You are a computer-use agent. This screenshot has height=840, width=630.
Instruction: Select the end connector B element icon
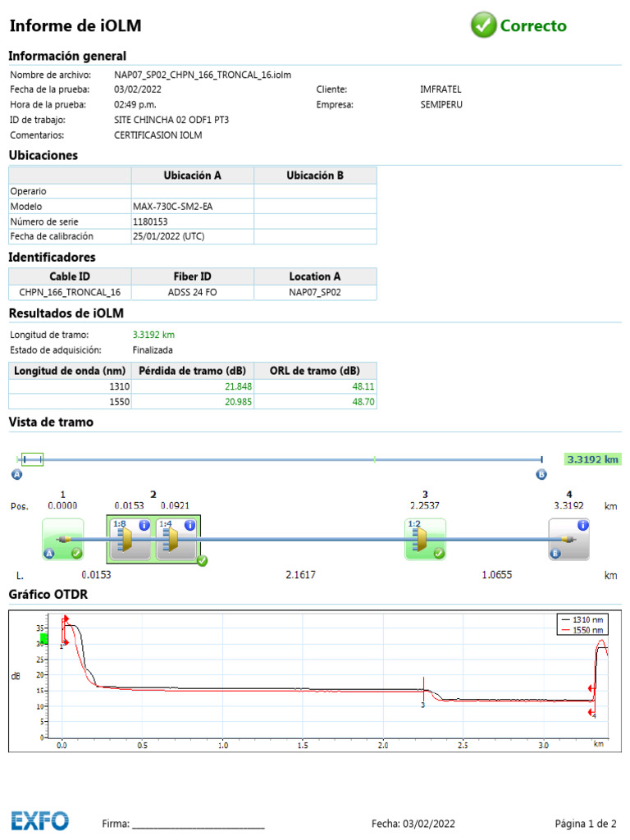pos(569,539)
